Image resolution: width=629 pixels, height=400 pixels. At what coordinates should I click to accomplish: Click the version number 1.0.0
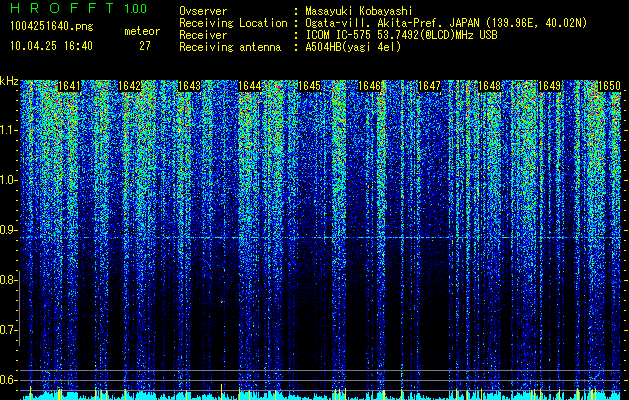(135, 9)
